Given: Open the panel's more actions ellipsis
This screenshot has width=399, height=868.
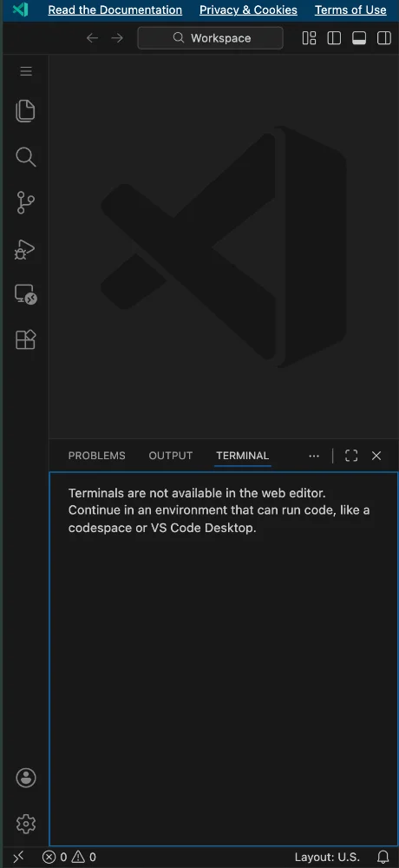Looking at the screenshot, I should pos(314,457).
